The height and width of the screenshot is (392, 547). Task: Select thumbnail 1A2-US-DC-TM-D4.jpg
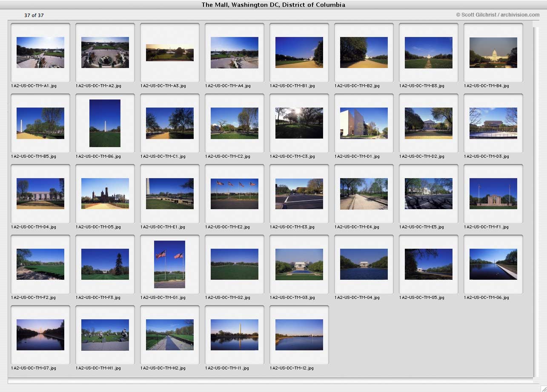(x=40, y=193)
